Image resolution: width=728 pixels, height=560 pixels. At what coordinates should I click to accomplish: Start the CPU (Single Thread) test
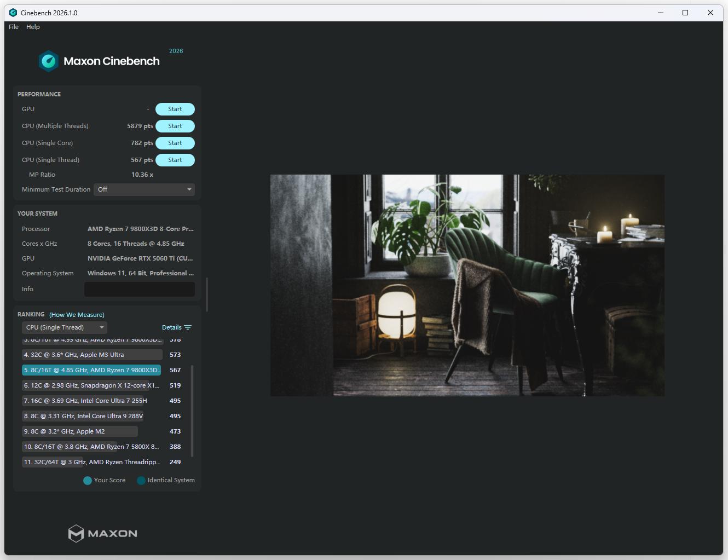click(175, 160)
